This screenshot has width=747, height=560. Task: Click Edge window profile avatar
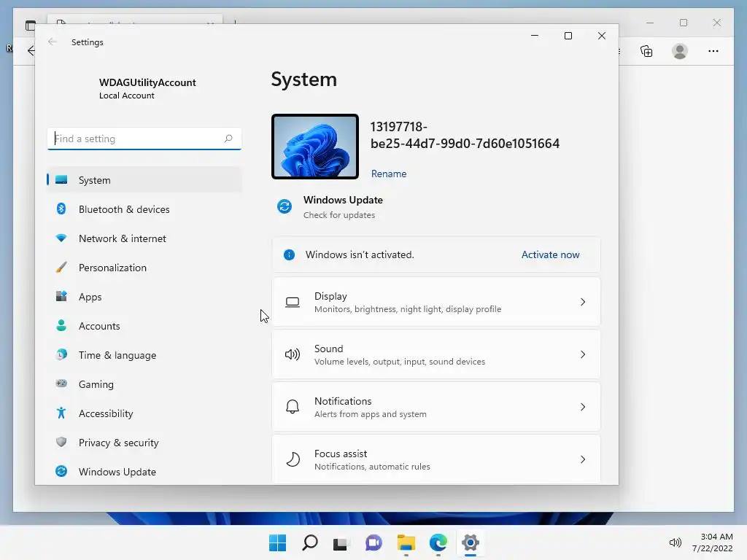(680, 51)
